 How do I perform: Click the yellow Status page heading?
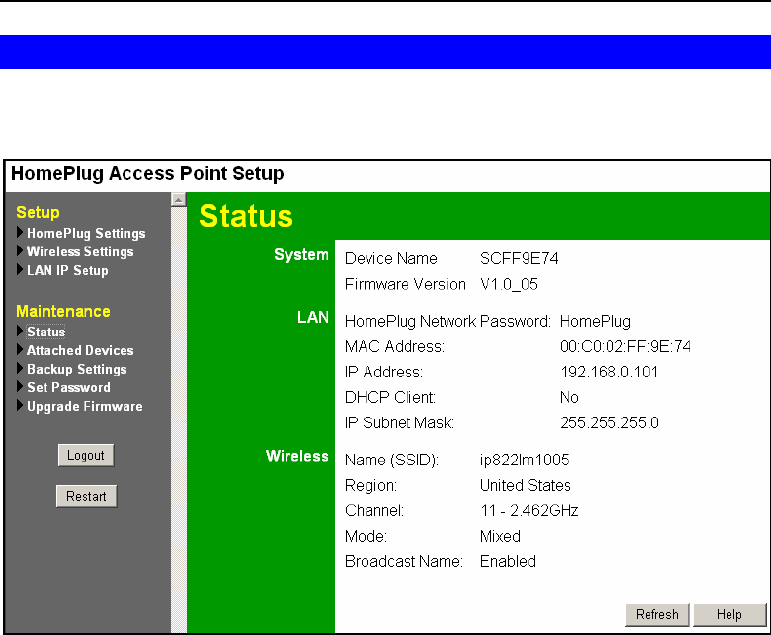click(x=246, y=216)
